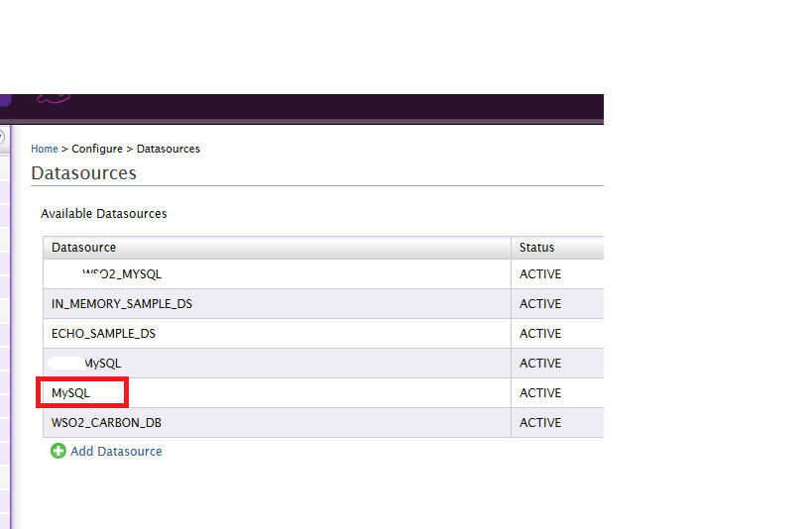
Task: Click the green plus Add Datasource icon
Action: tap(58, 452)
